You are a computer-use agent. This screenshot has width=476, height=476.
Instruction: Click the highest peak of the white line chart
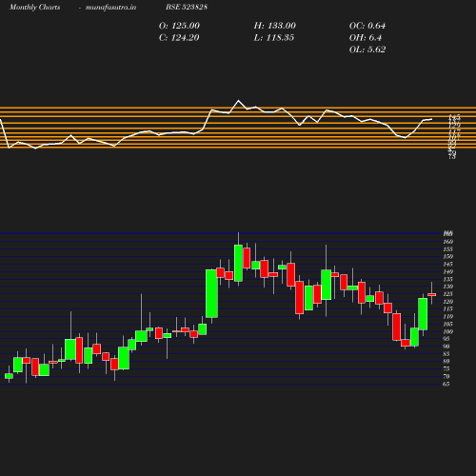click(x=239, y=101)
